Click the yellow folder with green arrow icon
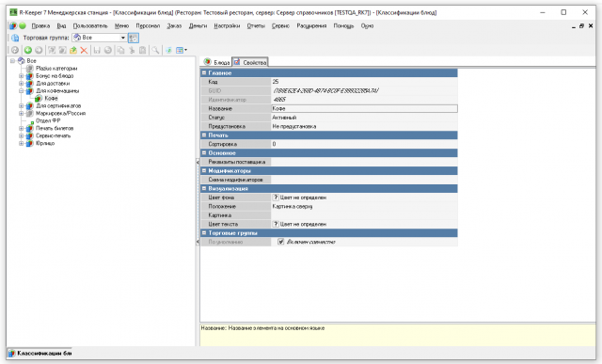602x364 pixels. point(73,50)
